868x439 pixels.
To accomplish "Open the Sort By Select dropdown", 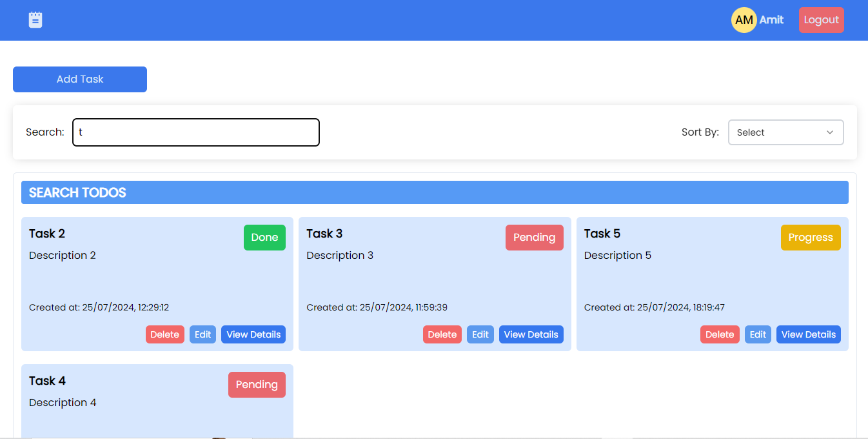I will (785, 132).
